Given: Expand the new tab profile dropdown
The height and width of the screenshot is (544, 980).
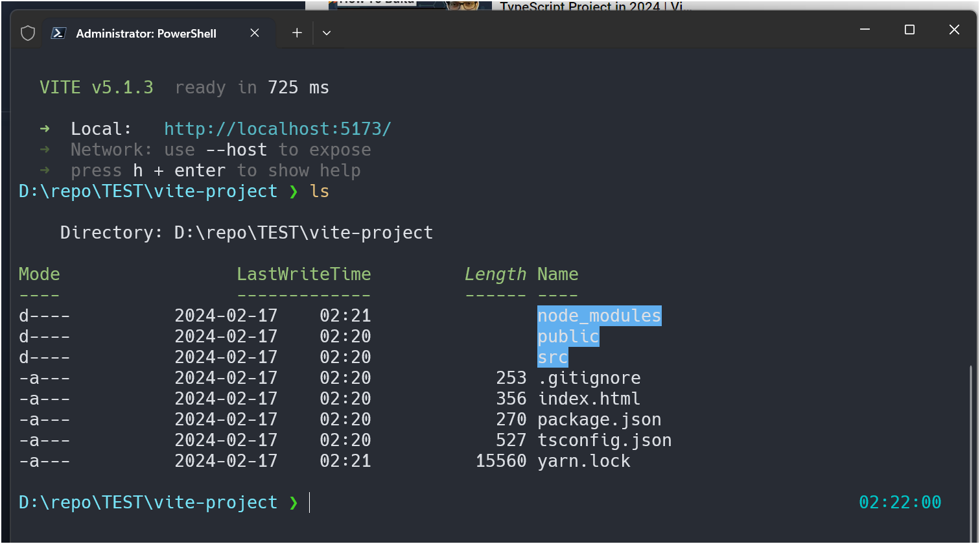Looking at the screenshot, I should (x=327, y=33).
